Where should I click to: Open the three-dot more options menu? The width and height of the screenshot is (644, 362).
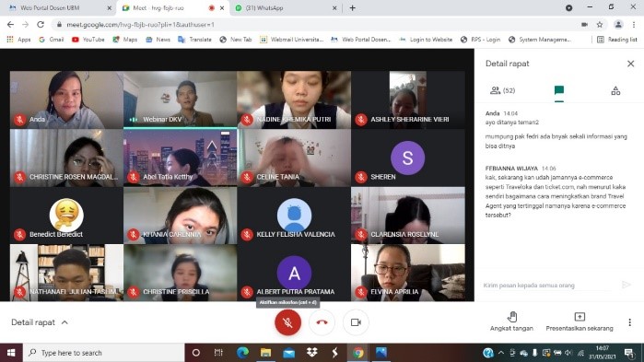(x=629, y=322)
